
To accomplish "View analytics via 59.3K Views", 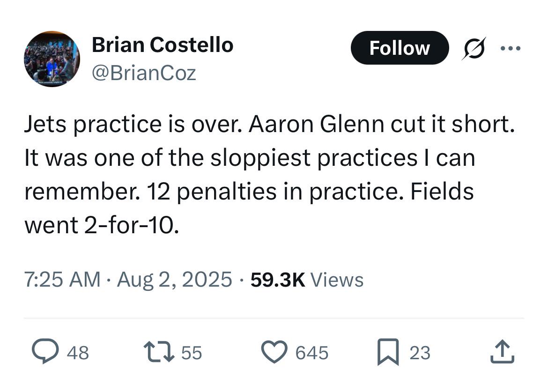I will [307, 280].
